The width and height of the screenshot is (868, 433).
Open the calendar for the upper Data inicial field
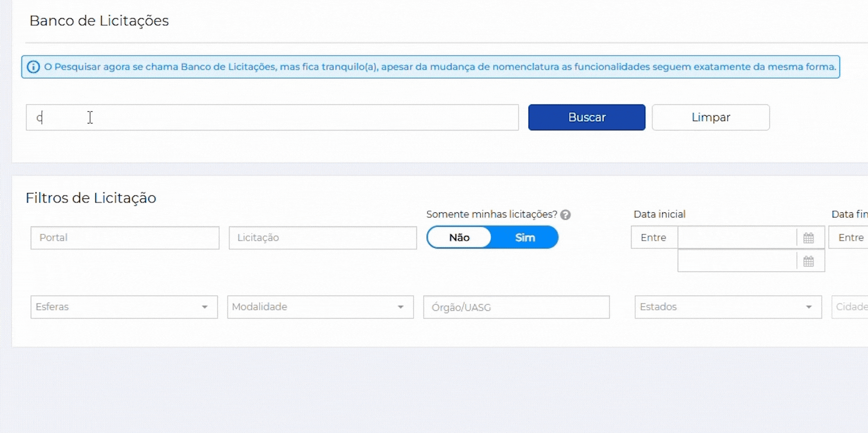tap(808, 238)
